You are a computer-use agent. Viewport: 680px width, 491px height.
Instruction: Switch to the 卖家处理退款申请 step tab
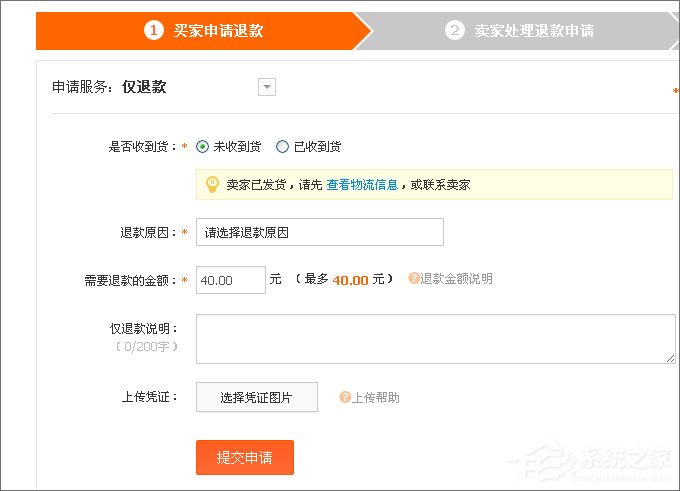[520, 30]
